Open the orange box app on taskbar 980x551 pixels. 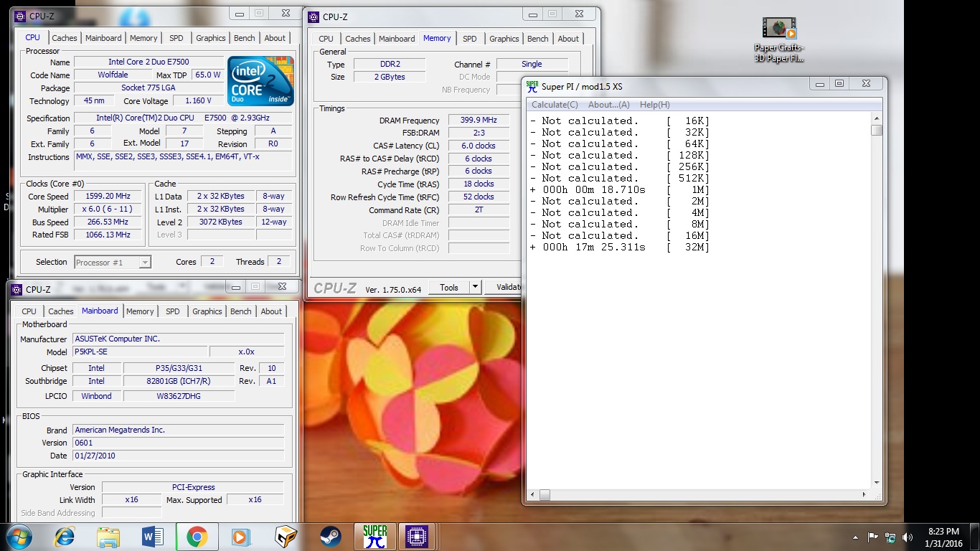point(286,537)
